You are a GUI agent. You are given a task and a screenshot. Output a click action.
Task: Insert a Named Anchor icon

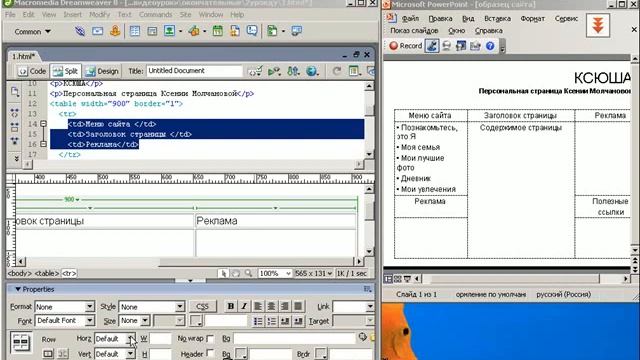115,31
